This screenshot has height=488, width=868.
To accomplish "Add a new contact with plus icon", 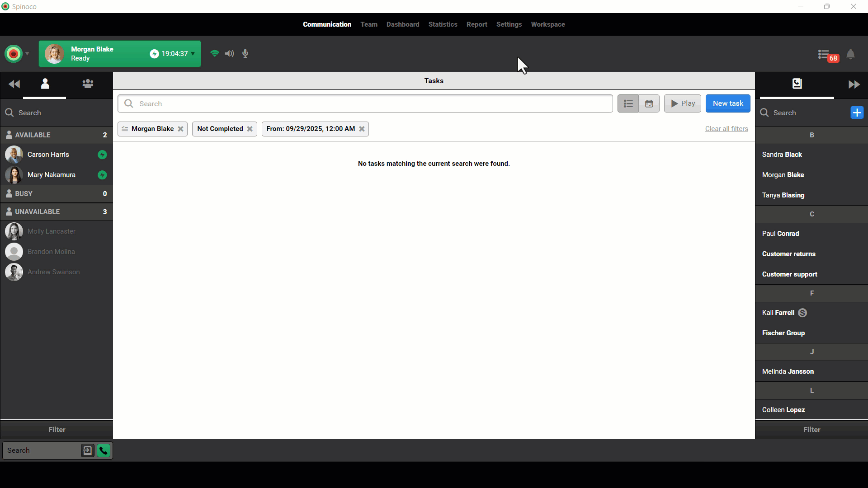I will point(857,113).
